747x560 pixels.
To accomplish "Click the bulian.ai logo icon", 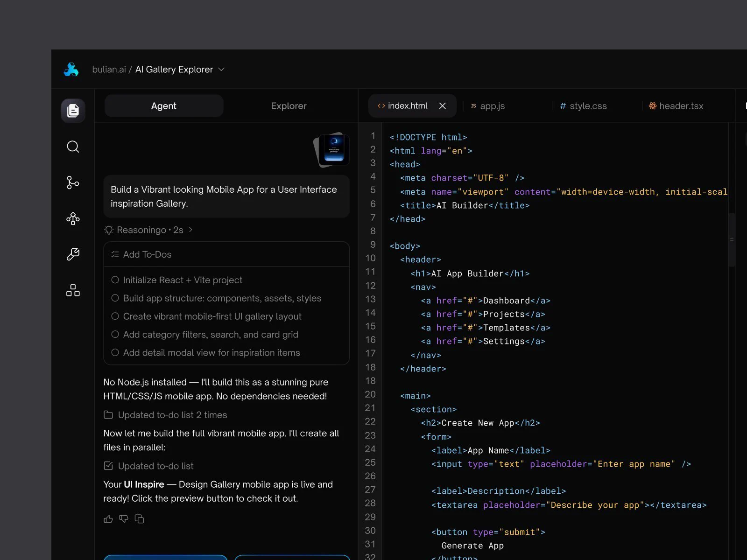I will click(x=71, y=70).
